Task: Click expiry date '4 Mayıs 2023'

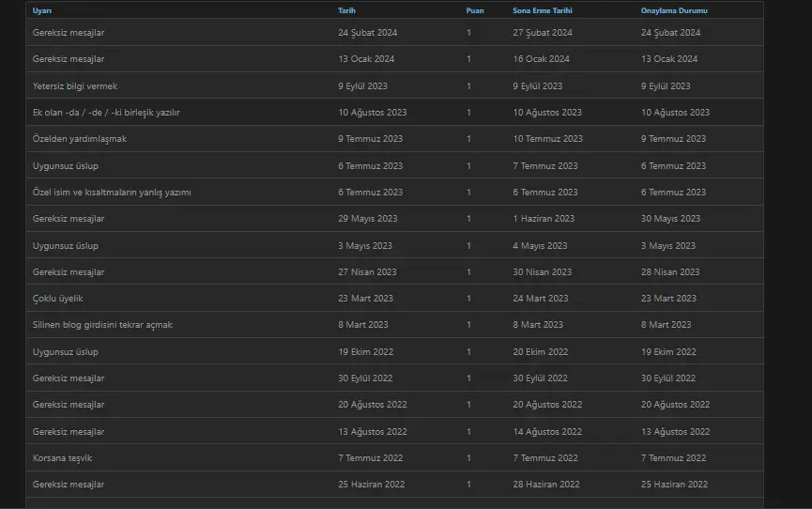Action: tap(540, 246)
